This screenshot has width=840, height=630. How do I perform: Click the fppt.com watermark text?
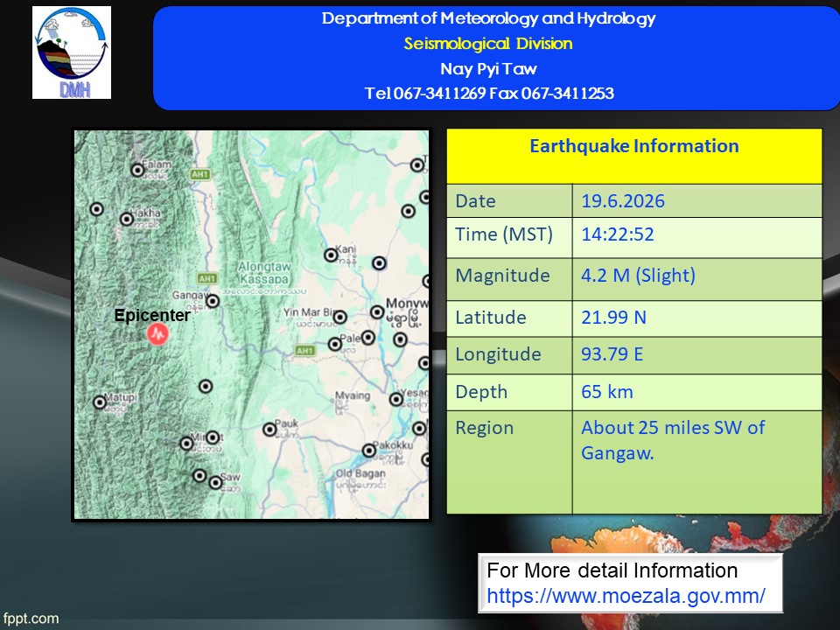(x=31, y=619)
